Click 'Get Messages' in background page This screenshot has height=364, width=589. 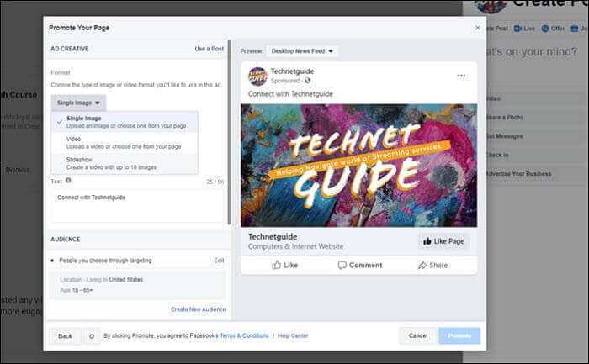click(x=504, y=136)
